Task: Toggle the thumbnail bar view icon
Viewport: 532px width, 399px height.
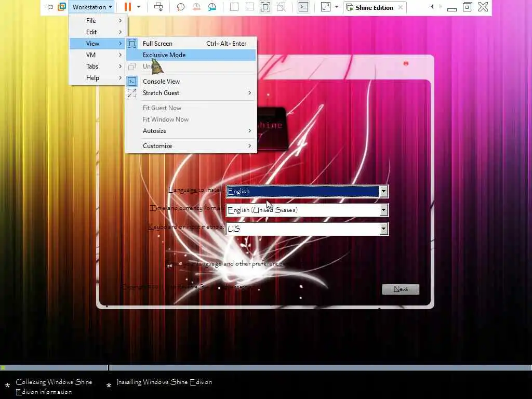Action: (x=250, y=7)
